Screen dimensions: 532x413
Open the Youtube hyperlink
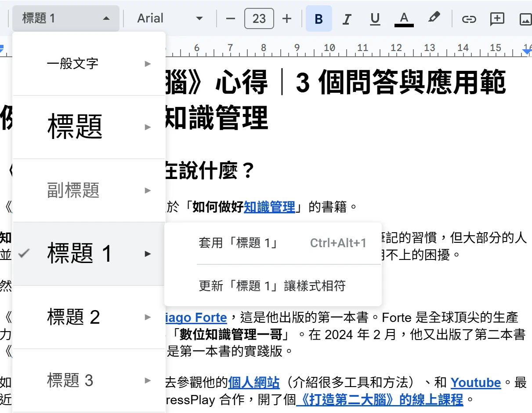(476, 383)
